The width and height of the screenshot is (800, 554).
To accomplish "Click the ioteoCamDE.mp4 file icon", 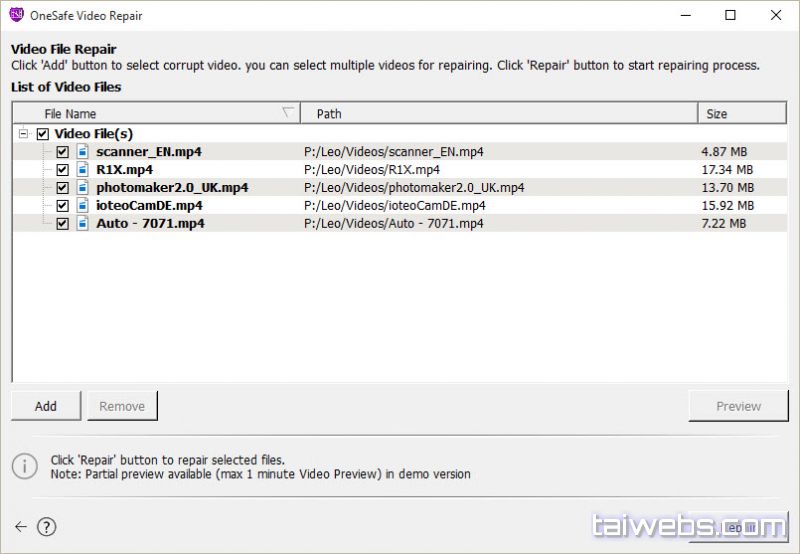I will [83, 206].
